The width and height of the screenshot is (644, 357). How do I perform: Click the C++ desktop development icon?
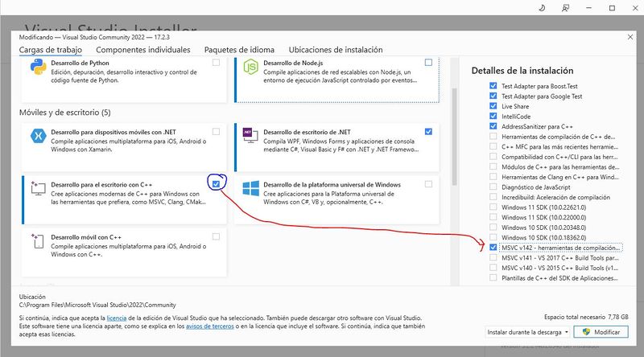[38, 188]
